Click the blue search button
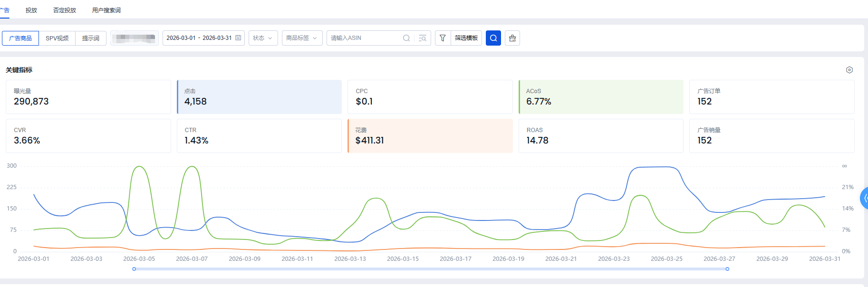Viewport: 868px width, 287px height. tap(493, 38)
